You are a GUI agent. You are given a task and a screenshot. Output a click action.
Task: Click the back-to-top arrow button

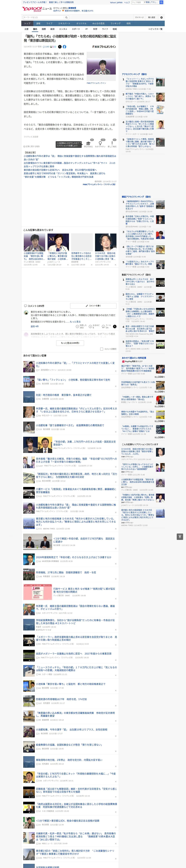click(x=180, y=536)
